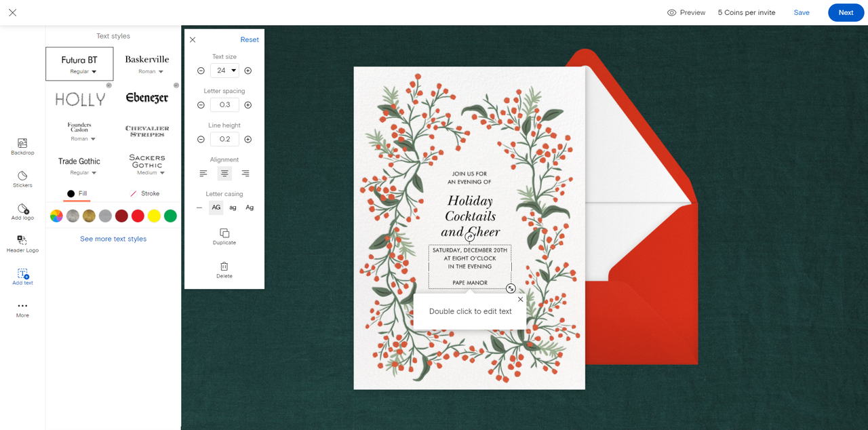This screenshot has width=868, height=430.
Task: Pick the dark red color swatch
Action: pyautogui.click(x=121, y=216)
